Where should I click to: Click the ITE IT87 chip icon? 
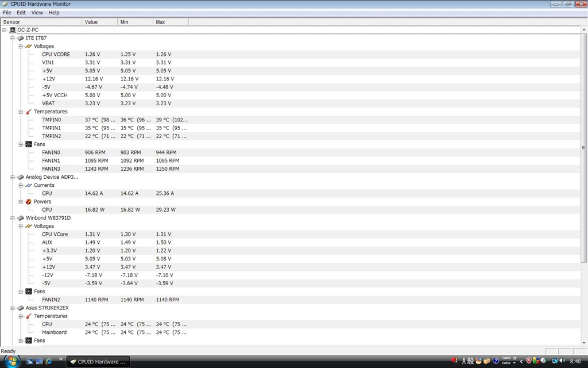click(21, 38)
